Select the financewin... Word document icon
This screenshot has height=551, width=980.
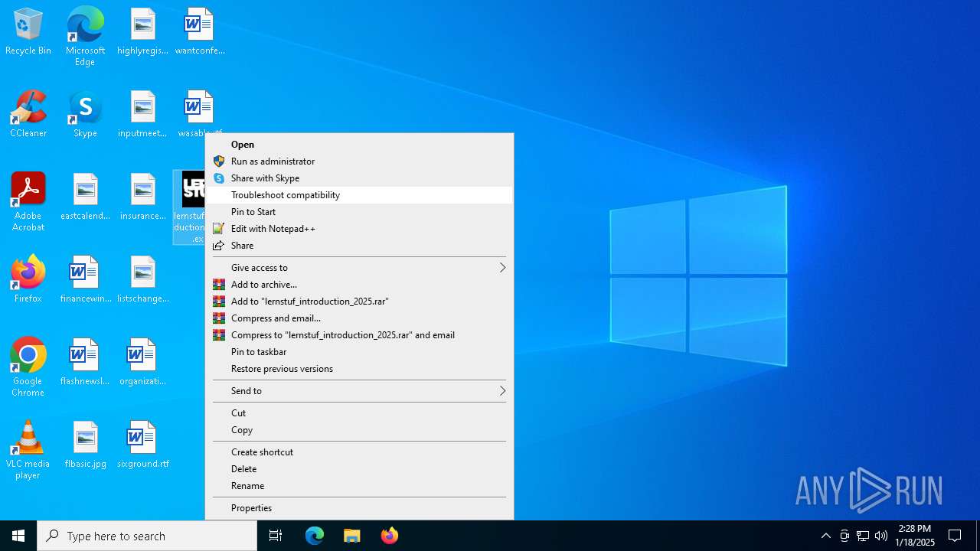(x=85, y=280)
